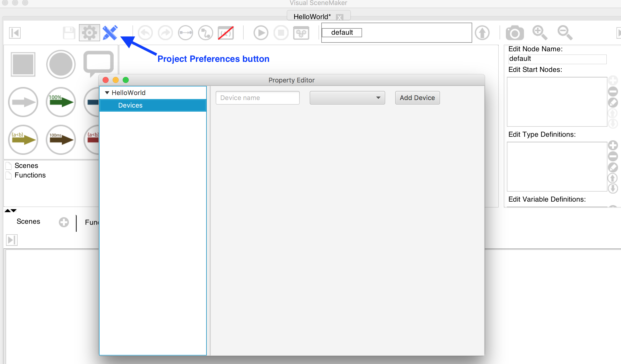Click the HelloWorld* project tab
621x364 pixels.
(312, 17)
